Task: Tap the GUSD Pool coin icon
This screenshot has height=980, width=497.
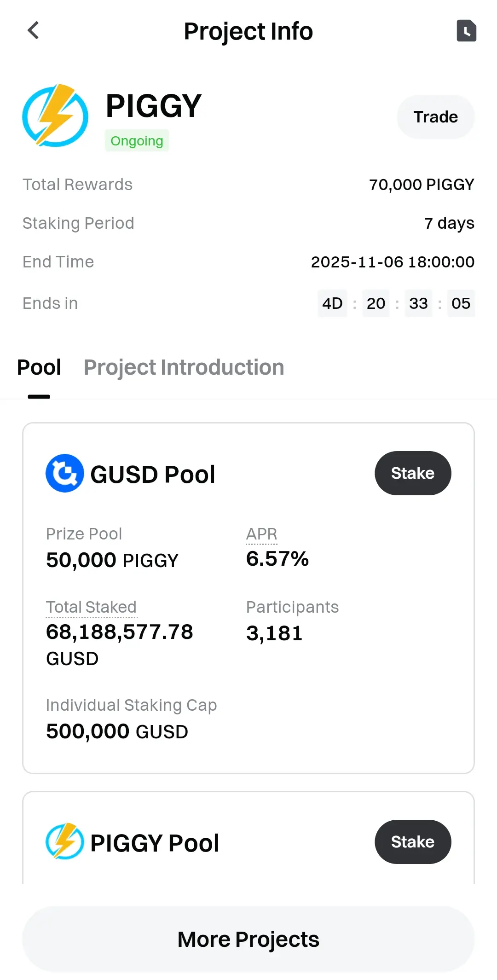Action: coord(65,473)
